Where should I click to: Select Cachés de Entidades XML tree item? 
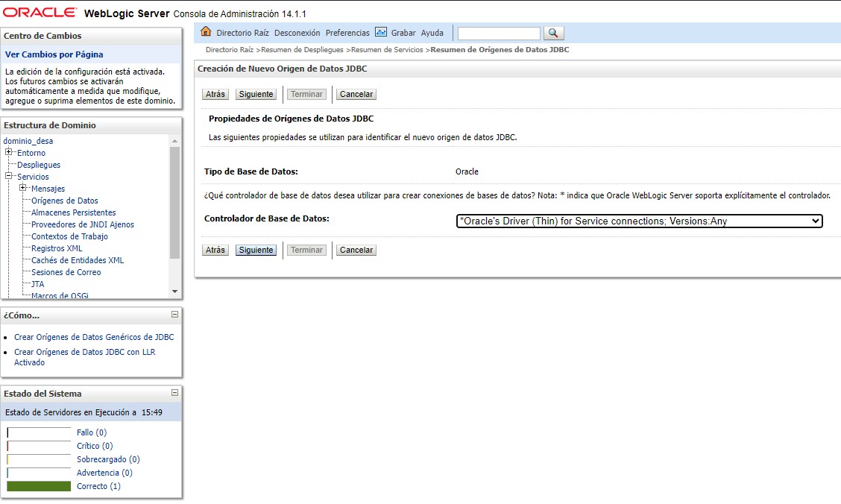click(x=78, y=260)
